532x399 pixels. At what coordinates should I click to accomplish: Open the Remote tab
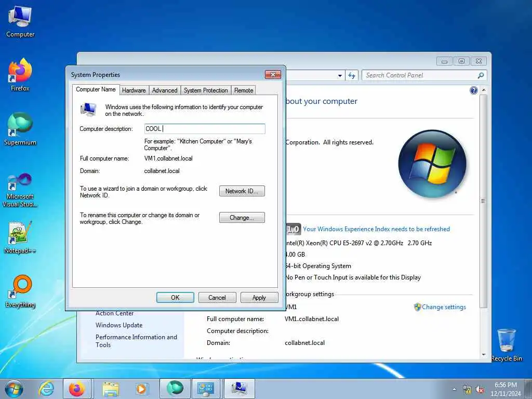(244, 90)
